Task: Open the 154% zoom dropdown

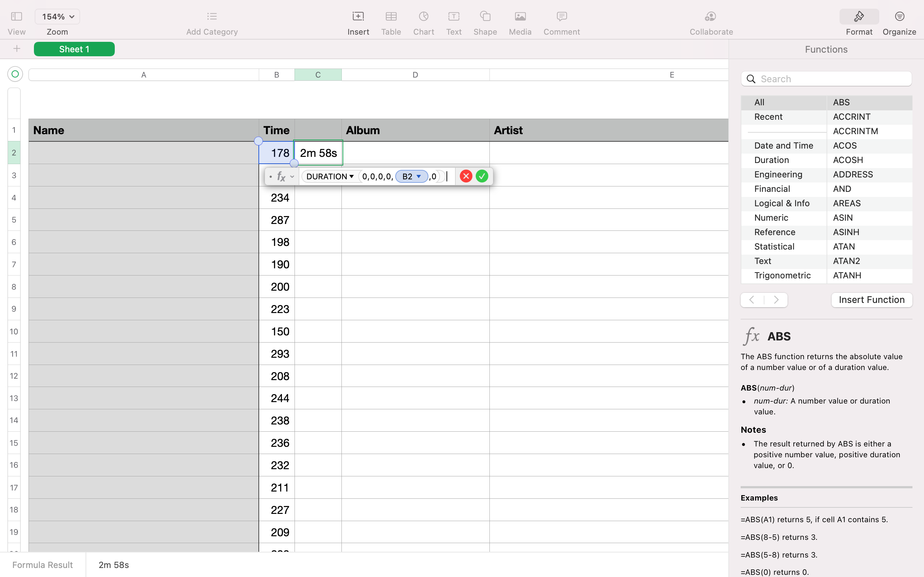Action: point(57,17)
